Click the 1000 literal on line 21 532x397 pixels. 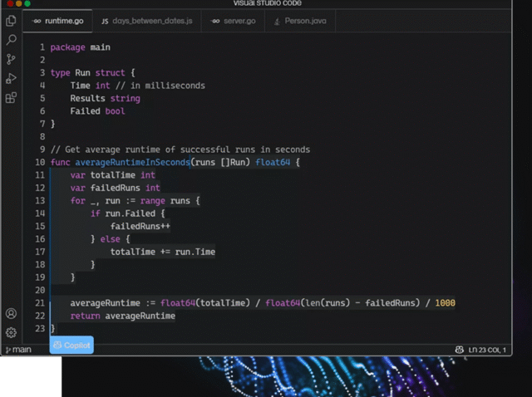445,303
